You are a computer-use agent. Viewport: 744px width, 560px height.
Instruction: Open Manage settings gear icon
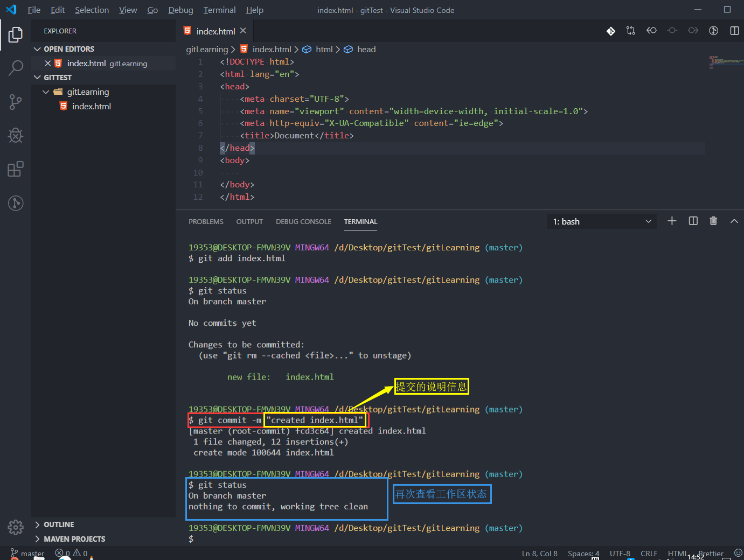[16, 527]
